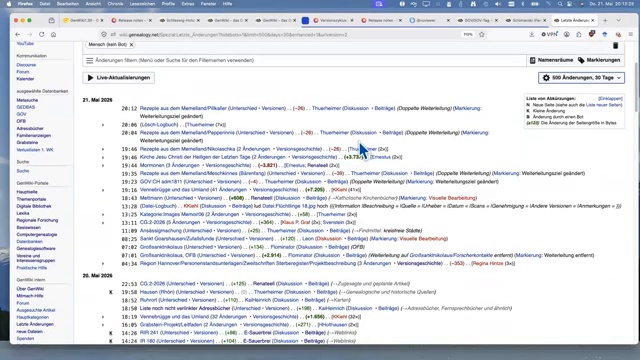Open the Hauptseite sidebar link
The image size is (640, 360).
tap(27, 192)
